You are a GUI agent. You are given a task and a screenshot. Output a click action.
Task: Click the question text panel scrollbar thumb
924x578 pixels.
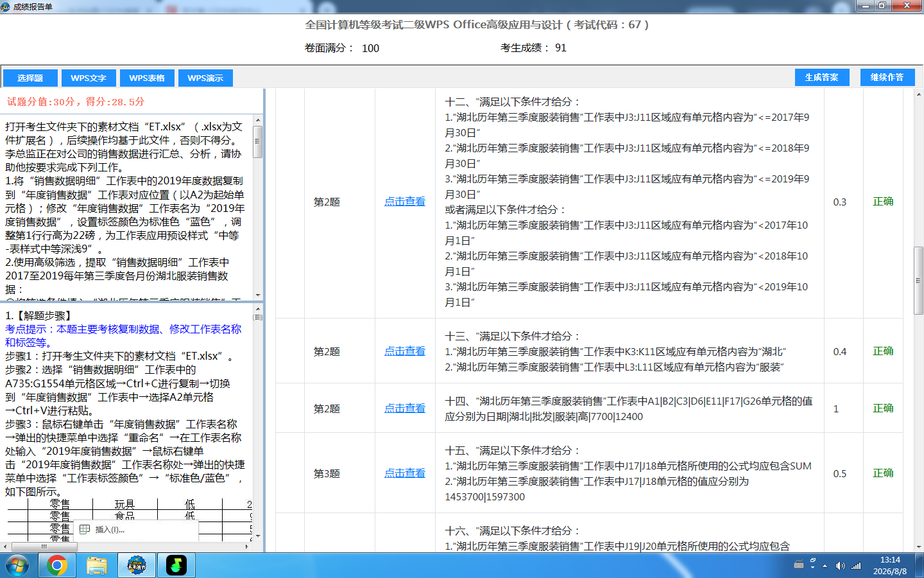pyautogui.click(x=258, y=141)
